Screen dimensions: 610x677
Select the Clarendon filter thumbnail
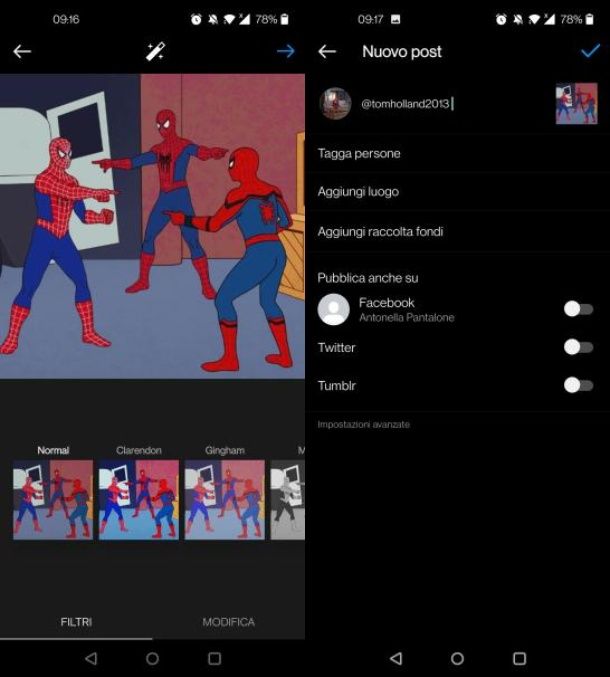click(139, 500)
